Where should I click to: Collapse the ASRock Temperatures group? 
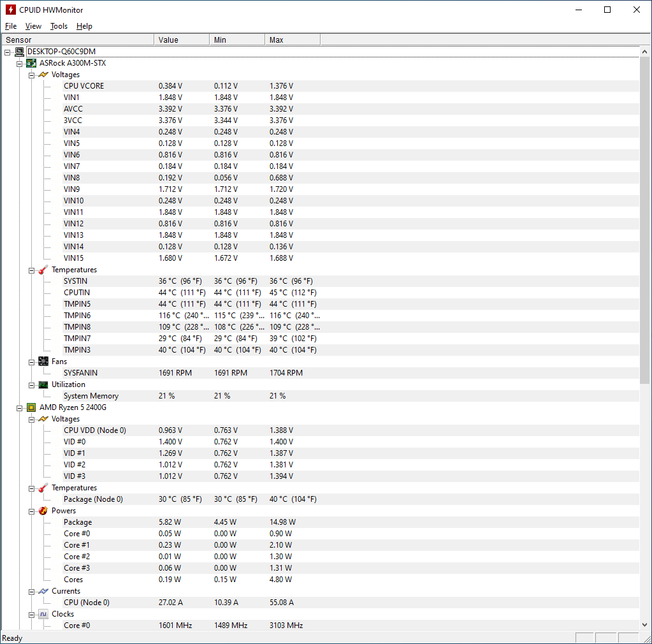[31, 270]
